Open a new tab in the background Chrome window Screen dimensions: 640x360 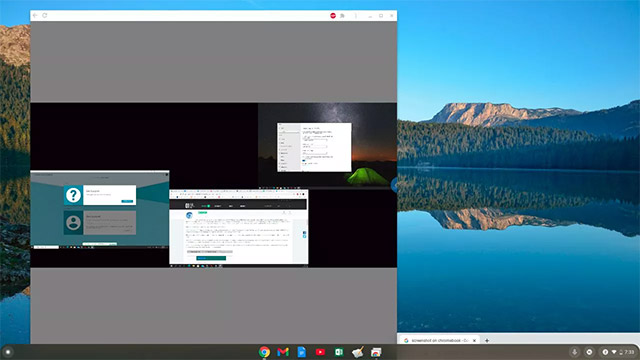click(x=487, y=340)
